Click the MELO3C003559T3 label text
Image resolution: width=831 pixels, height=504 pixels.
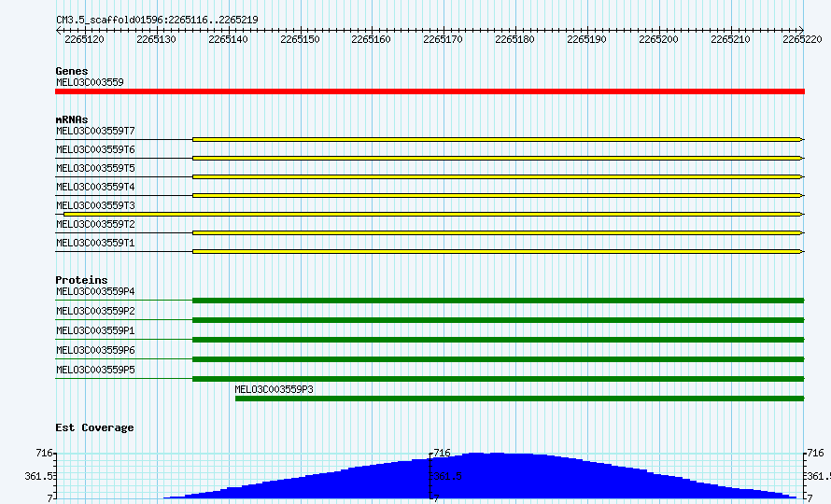pos(95,205)
